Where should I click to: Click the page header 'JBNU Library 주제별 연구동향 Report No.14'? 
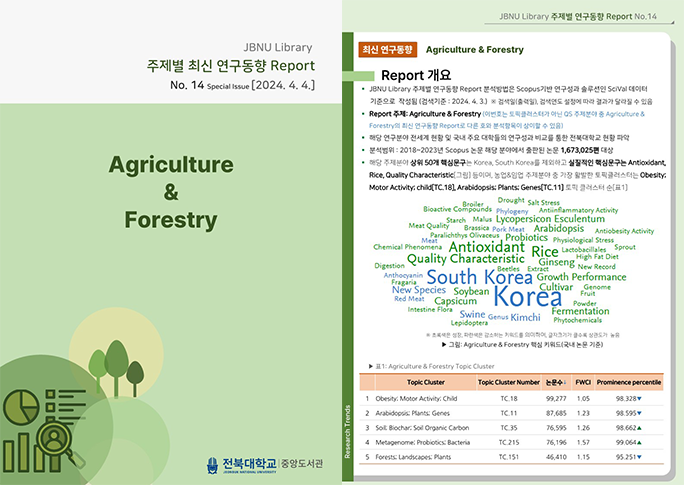[x=578, y=17]
